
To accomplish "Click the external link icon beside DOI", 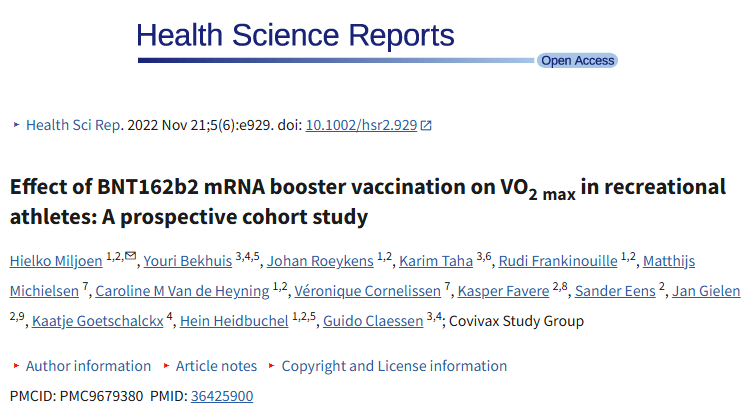I will tap(426, 126).
